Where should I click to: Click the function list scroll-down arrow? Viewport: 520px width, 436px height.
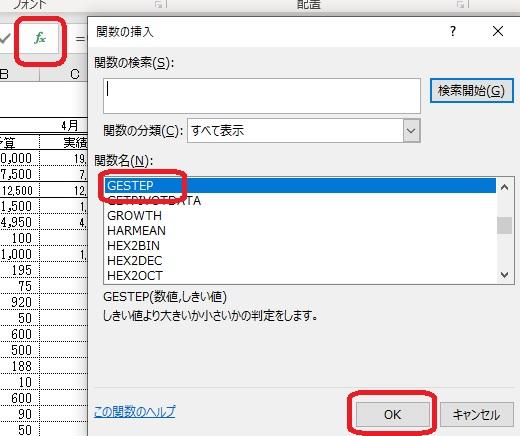504,275
